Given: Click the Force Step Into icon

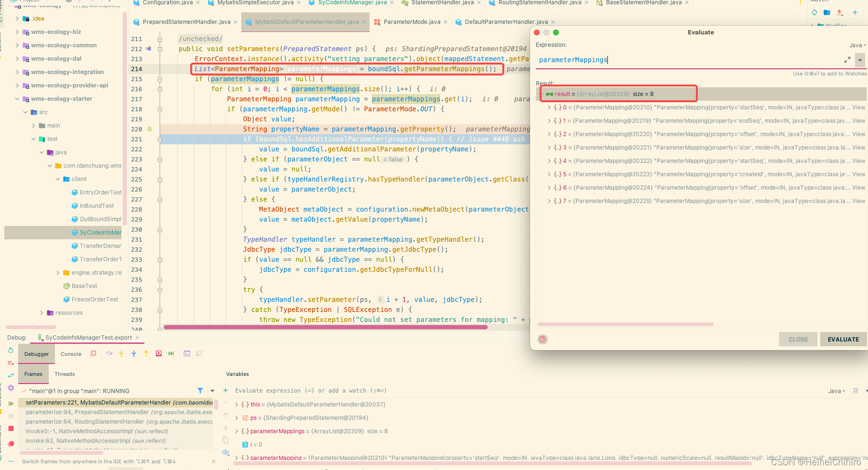Looking at the screenshot, I should 134,353.
